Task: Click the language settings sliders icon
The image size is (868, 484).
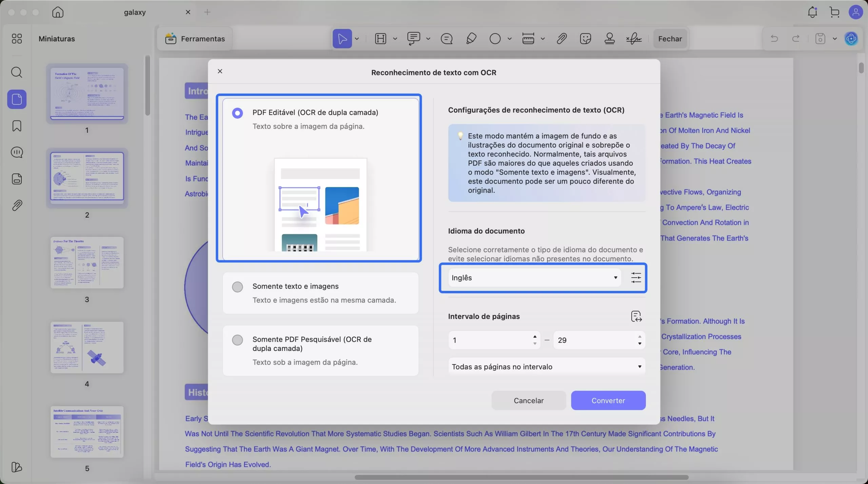Action: pyautogui.click(x=636, y=278)
